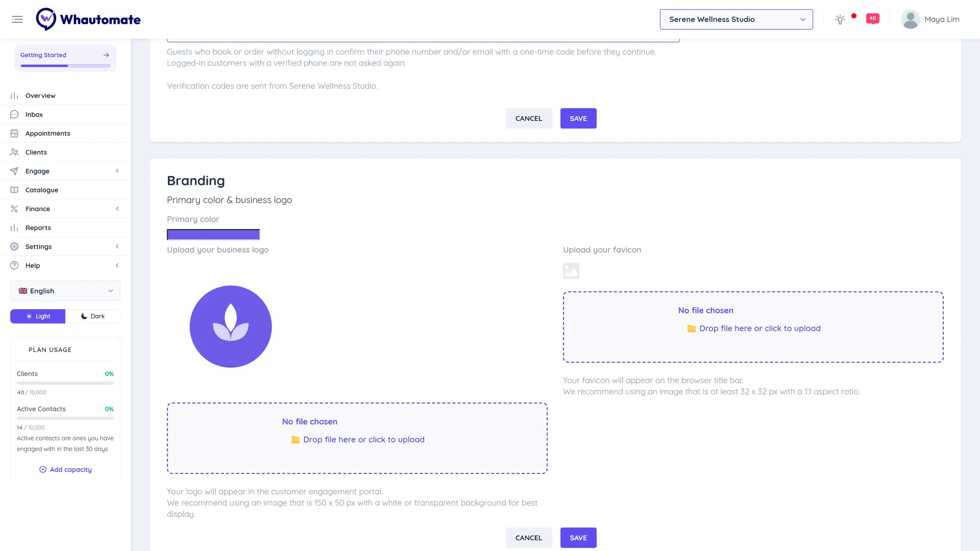The image size is (980, 551).
Task: Expand the Finance submenu chevron
Action: pyautogui.click(x=117, y=209)
